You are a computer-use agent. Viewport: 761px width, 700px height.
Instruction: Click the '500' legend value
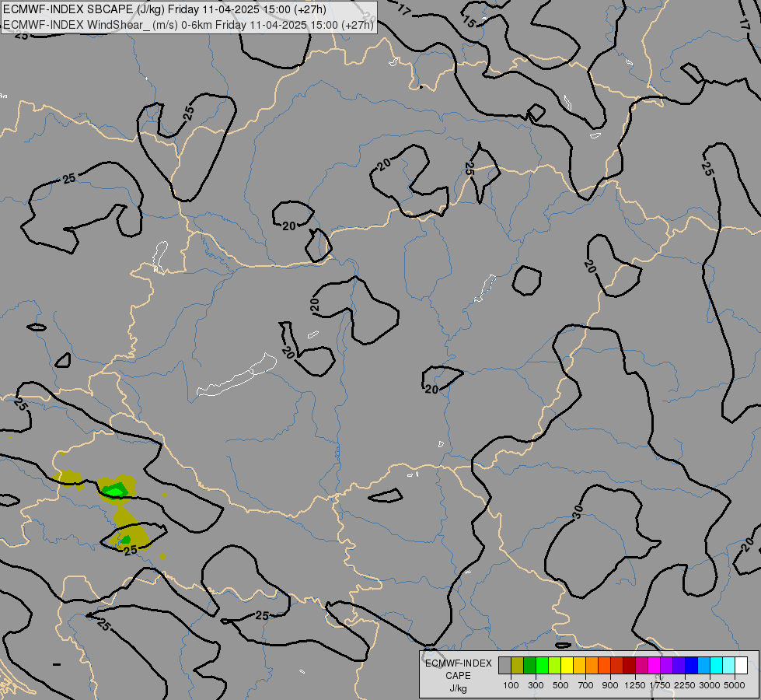(x=560, y=685)
